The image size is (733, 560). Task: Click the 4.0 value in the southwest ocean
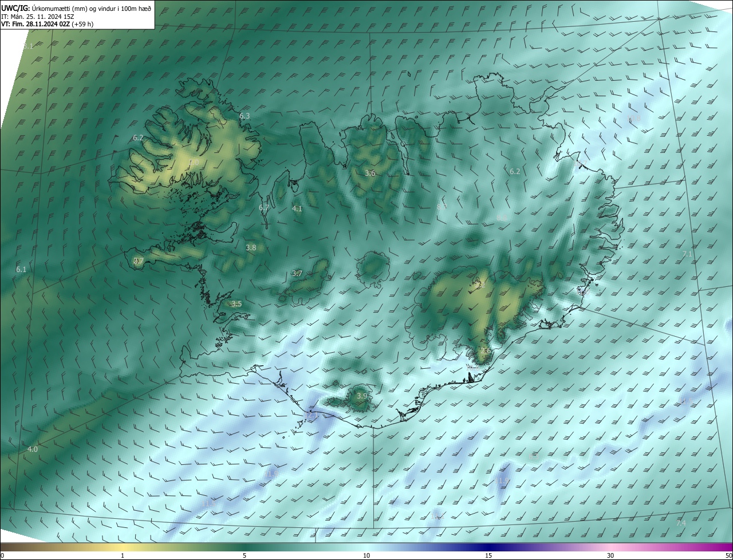coord(33,449)
